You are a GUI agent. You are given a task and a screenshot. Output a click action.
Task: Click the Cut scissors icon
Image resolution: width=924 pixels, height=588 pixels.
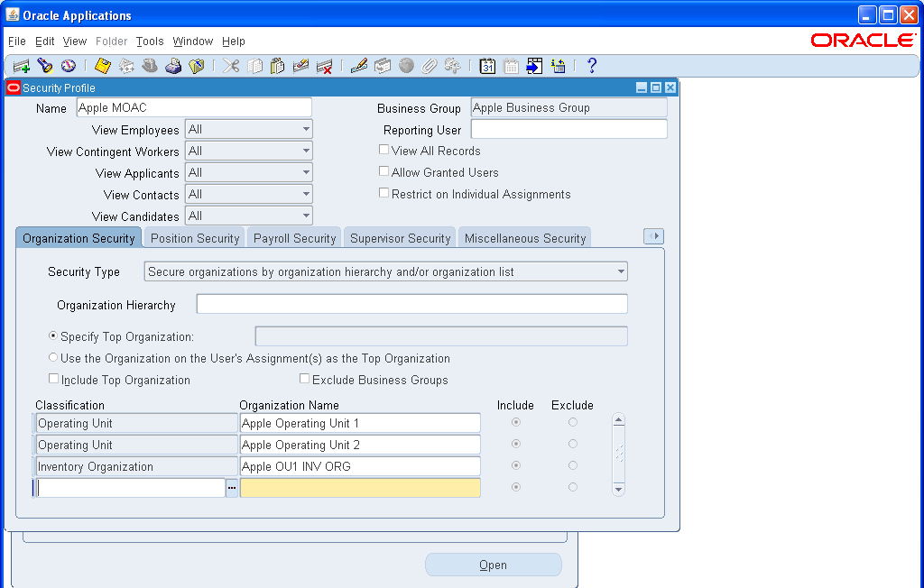click(x=231, y=66)
